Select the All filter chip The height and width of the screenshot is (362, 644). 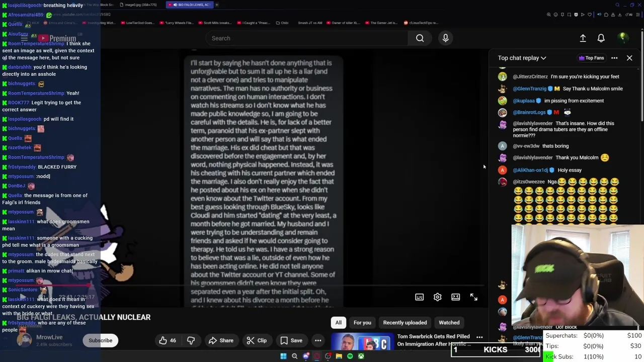pyautogui.click(x=339, y=323)
